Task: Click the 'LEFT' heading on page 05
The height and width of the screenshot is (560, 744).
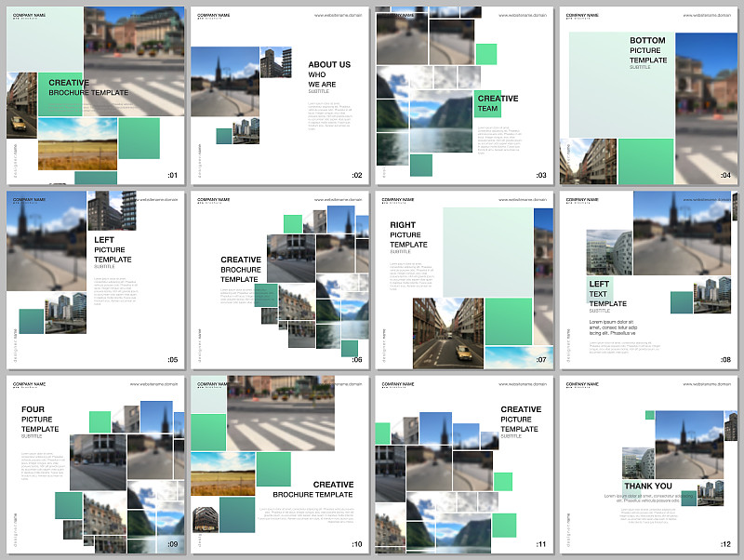Action: (104, 240)
